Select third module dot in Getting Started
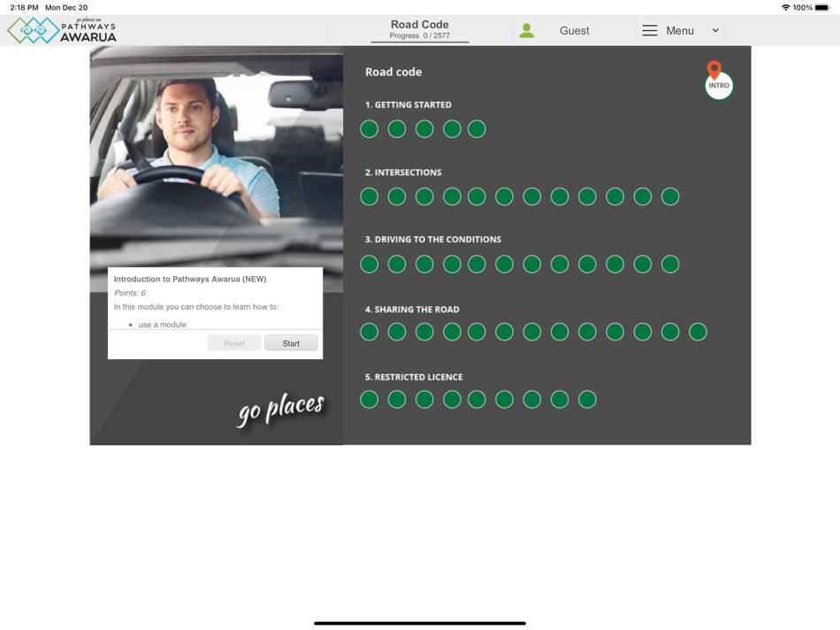Image resolution: width=840 pixels, height=630 pixels. [424, 129]
